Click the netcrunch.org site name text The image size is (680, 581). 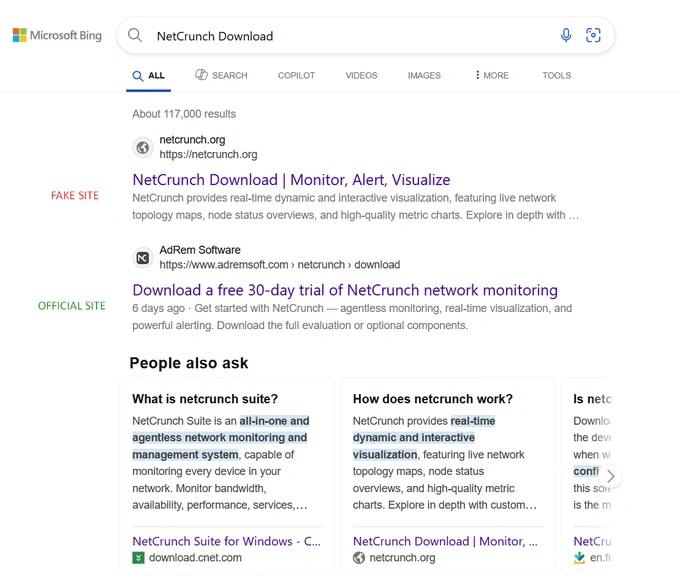point(192,140)
